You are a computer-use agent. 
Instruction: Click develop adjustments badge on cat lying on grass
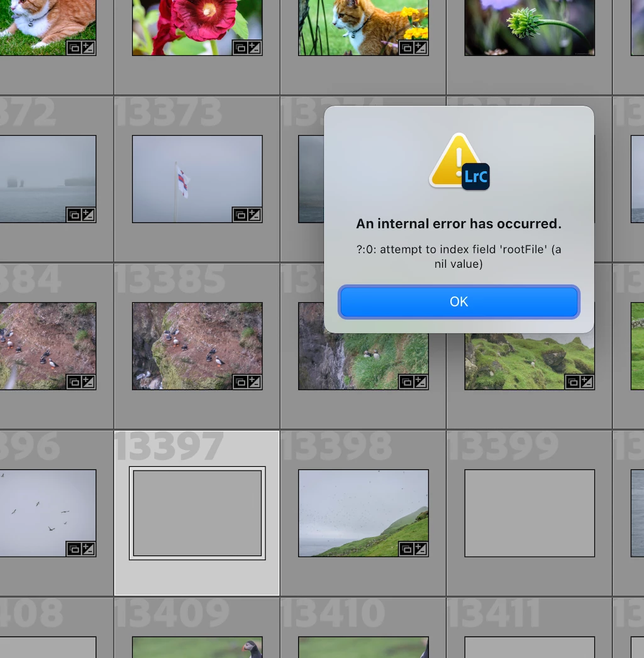(88, 48)
